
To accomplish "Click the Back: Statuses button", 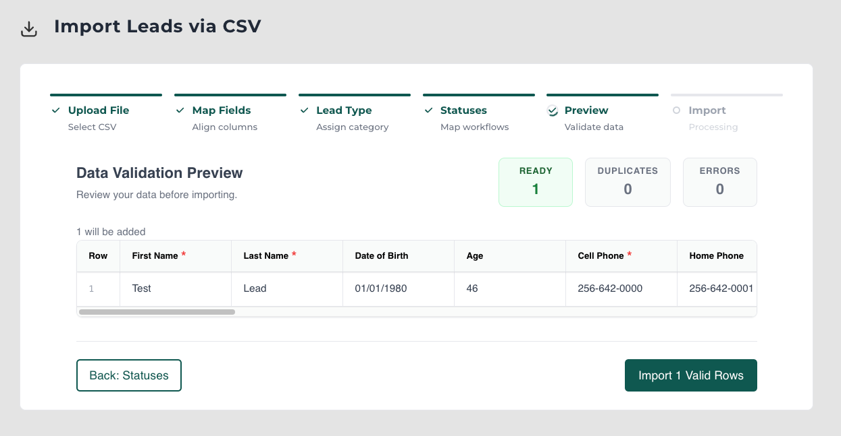I will point(129,375).
